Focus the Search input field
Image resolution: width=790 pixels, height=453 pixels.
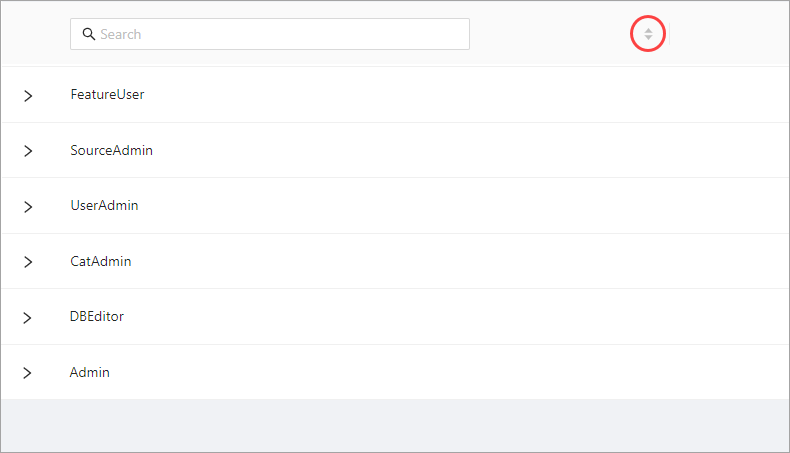(280, 34)
